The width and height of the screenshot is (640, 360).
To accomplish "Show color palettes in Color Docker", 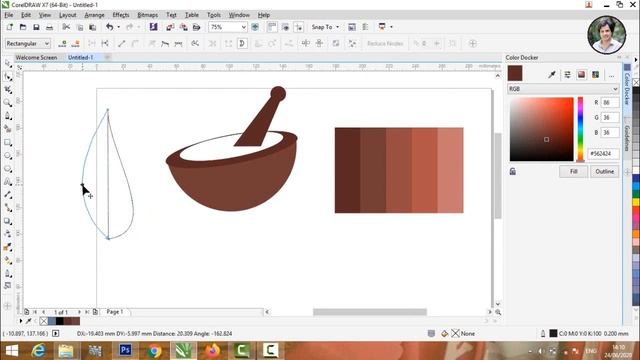I will (x=596, y=74).
